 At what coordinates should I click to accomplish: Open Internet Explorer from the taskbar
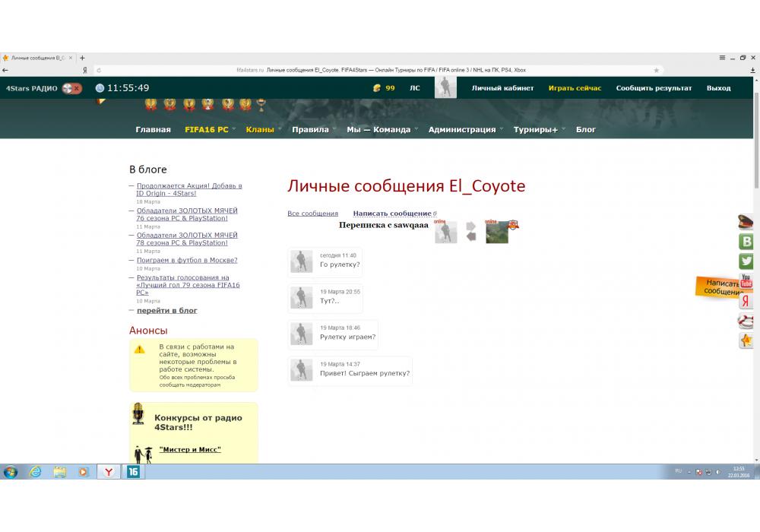[35, 472]
